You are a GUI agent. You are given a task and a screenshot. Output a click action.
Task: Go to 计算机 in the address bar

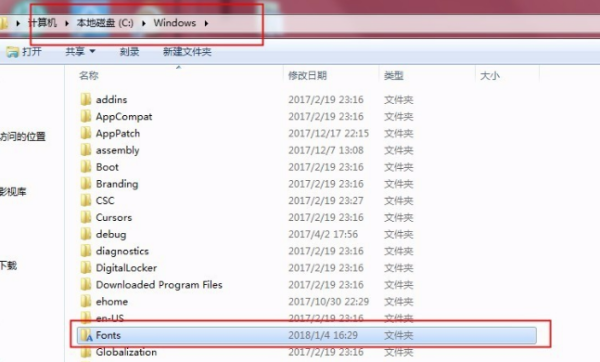42,23
